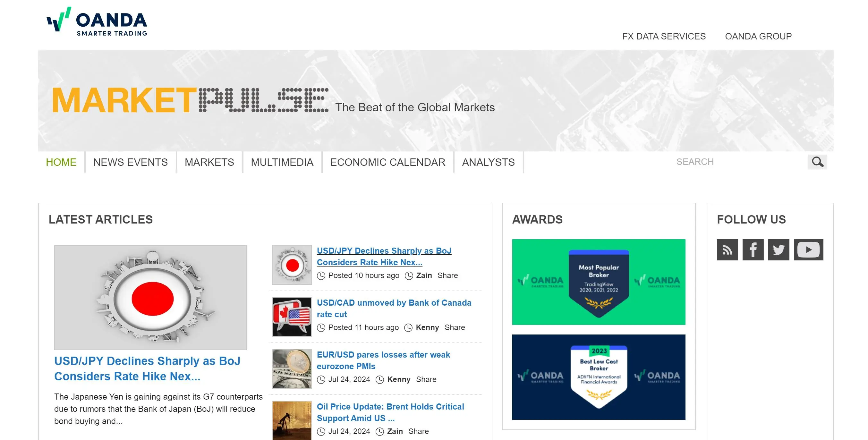Image resolution: width=868 pixels, height=440 pixels.
Task: Click the LATEST ARTICLES heading
Action: [x=101, y=220]
